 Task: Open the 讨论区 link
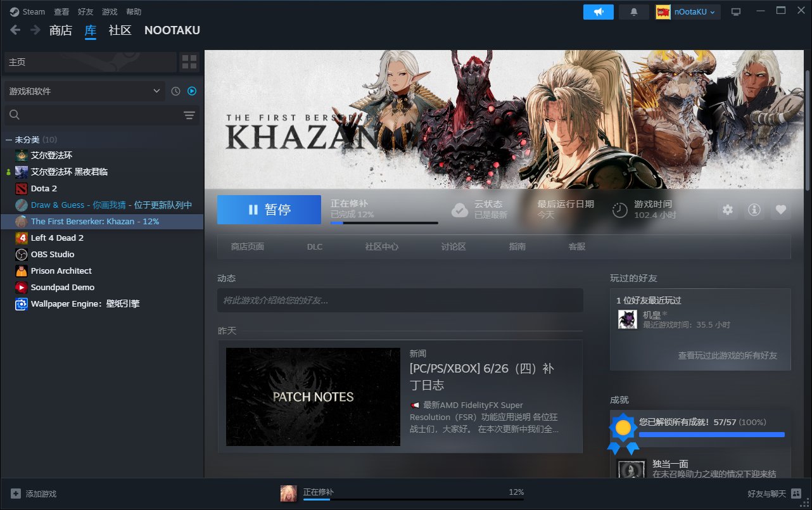(x=454, y=246)
